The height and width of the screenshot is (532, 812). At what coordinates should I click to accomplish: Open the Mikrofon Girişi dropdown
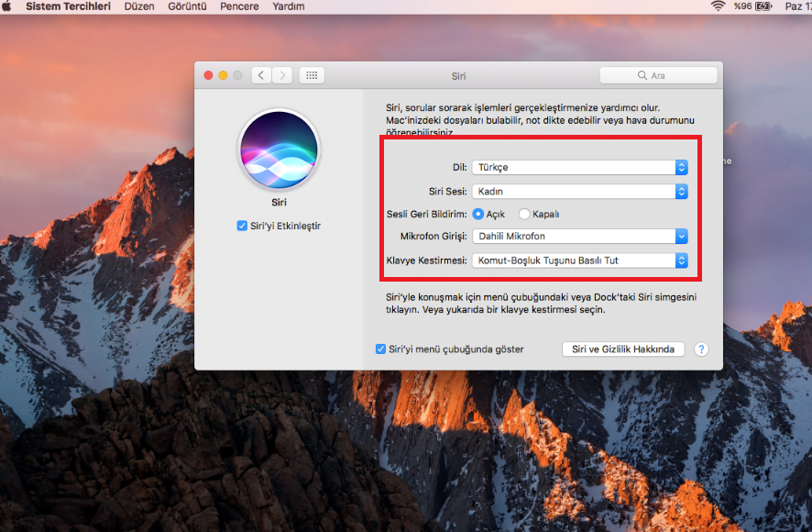pos(580,236)
